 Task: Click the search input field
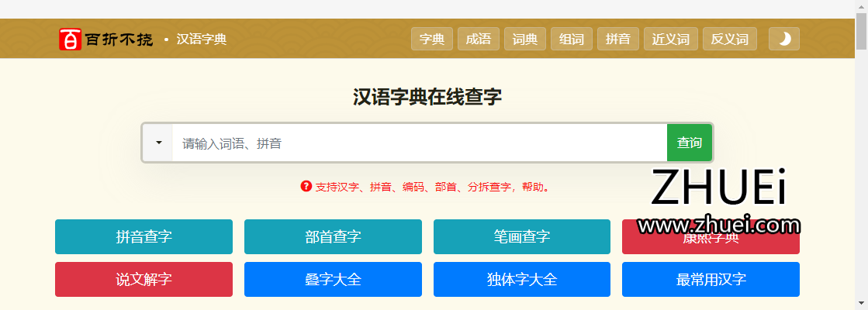pyautogui.click(x=419, y=143)
